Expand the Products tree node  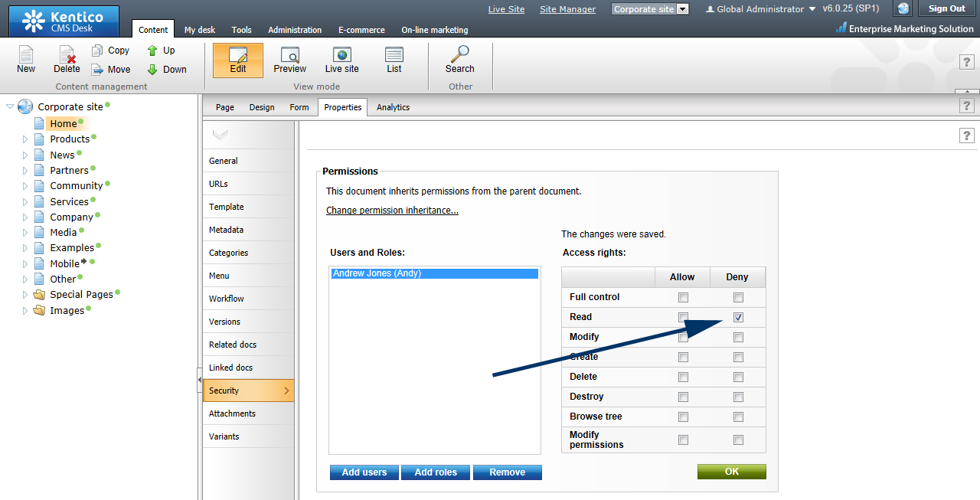(25, 139)
